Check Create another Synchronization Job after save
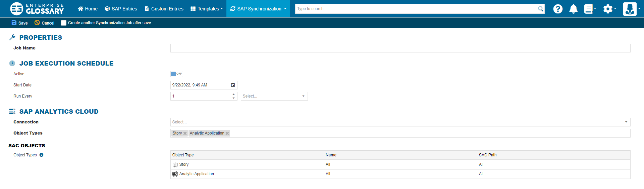 pos(64,23)
